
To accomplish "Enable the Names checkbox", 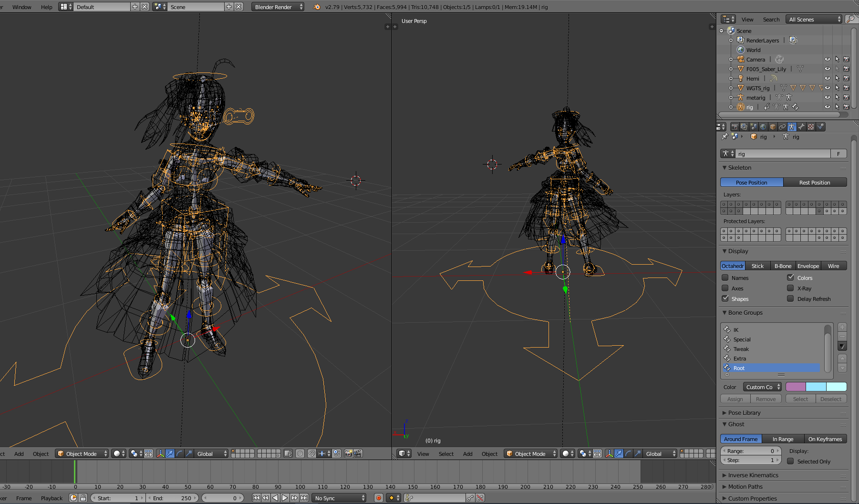I will coord(725,278).
